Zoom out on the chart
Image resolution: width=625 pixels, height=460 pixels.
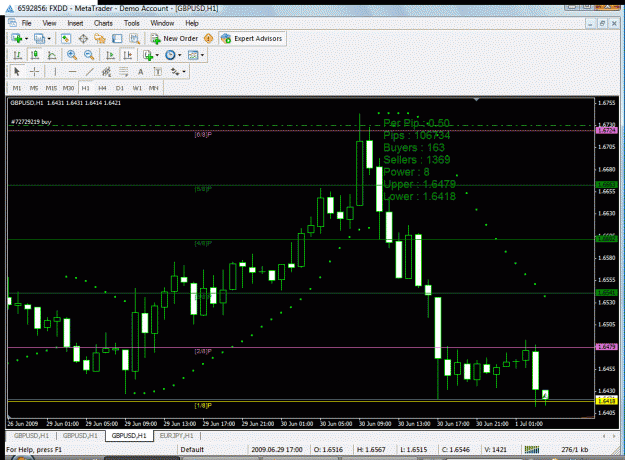[x=89, y=55]
